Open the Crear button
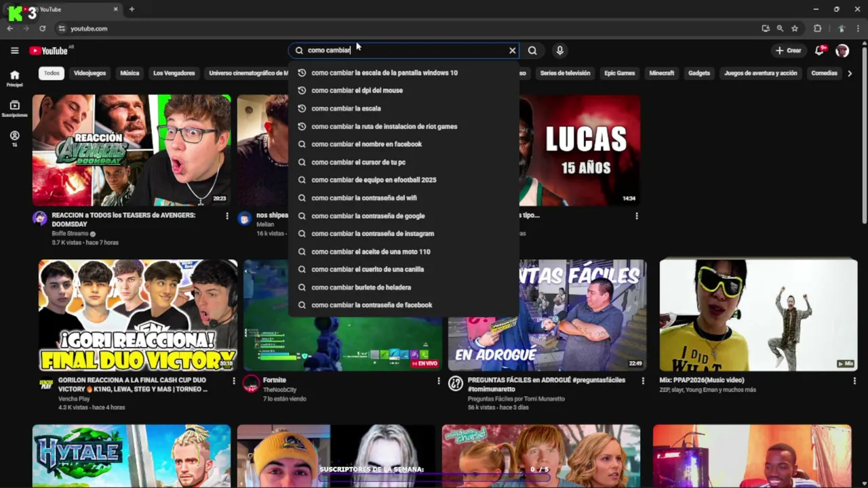 (789, 50)
